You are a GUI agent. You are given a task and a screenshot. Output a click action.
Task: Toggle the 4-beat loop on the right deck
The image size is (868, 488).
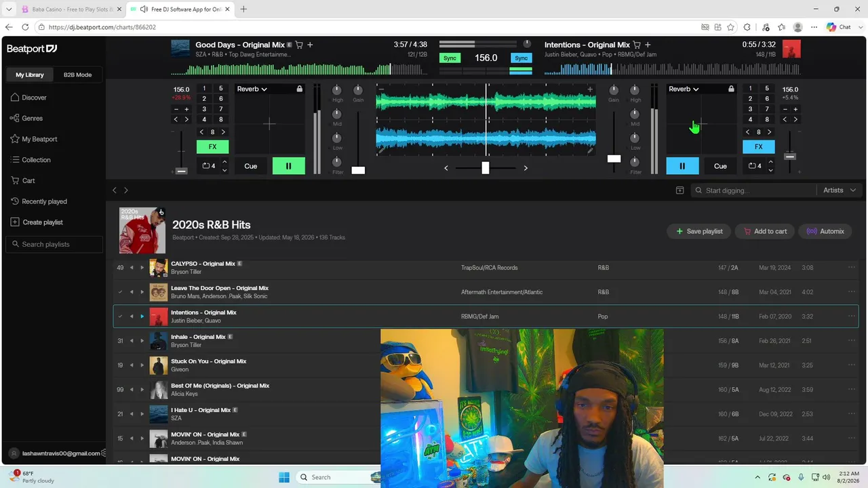pyautogui.click(x=754, y=166)
